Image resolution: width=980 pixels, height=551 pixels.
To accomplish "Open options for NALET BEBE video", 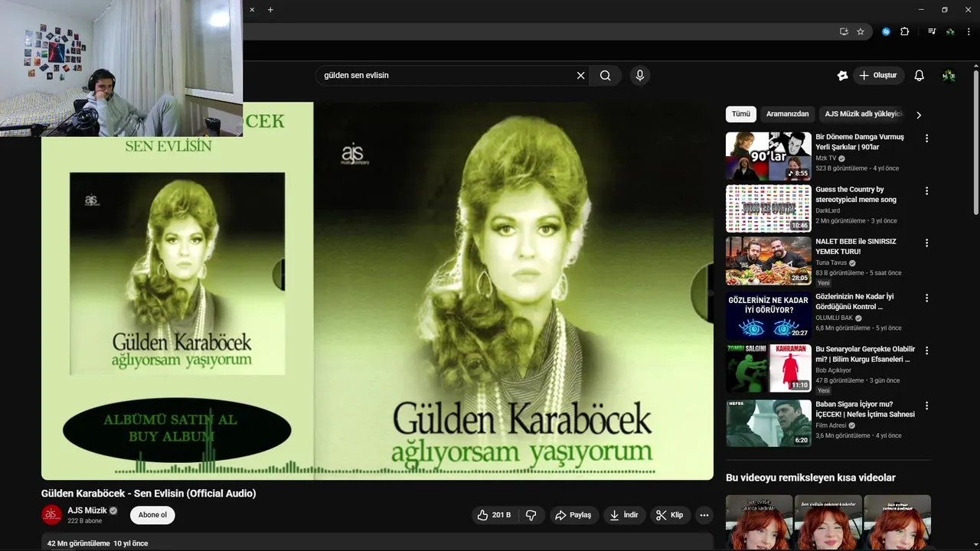I will tap(926, 243).
